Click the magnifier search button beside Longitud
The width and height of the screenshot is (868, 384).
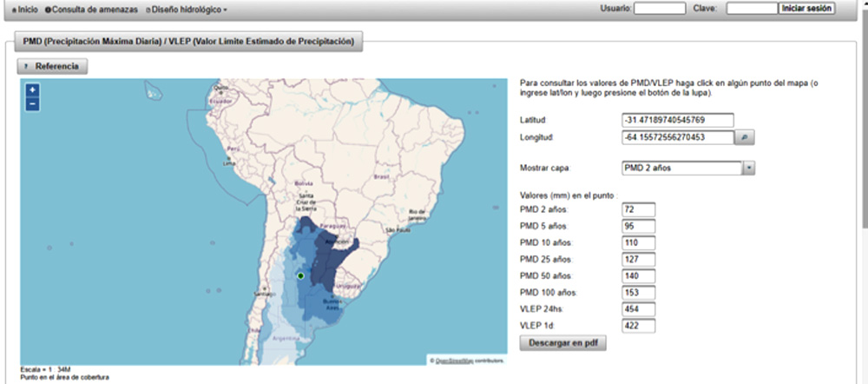tap(744, 137)
